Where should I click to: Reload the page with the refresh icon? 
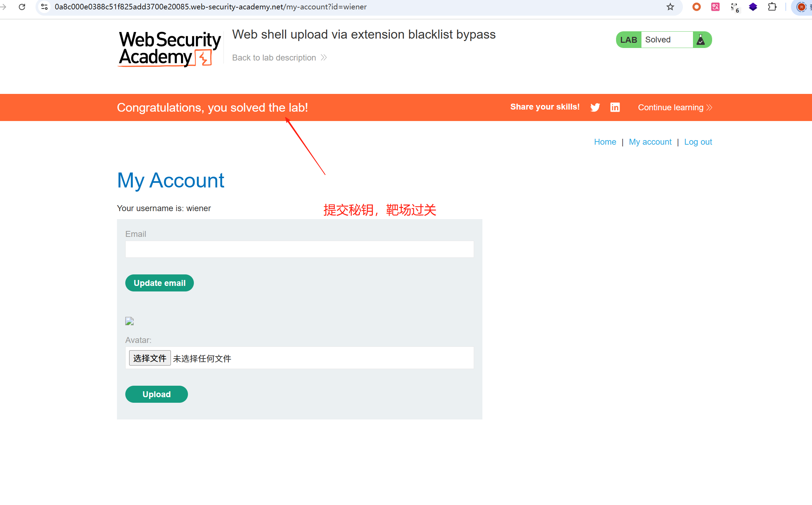point(22,7)
